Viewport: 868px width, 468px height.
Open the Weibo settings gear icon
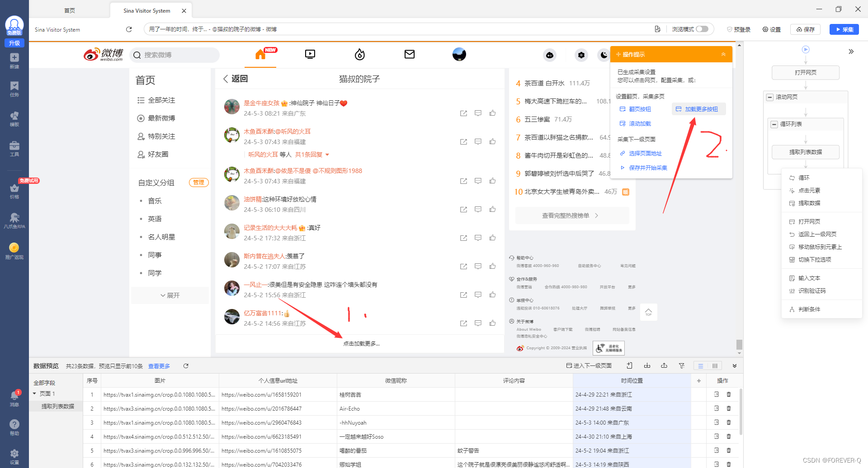(x=581, y=55)
